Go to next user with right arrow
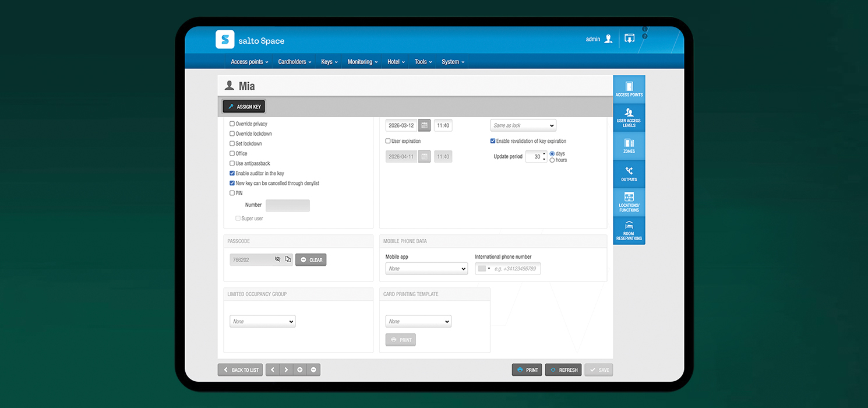This screenshot has height=408, width=868. pos(286,370)
